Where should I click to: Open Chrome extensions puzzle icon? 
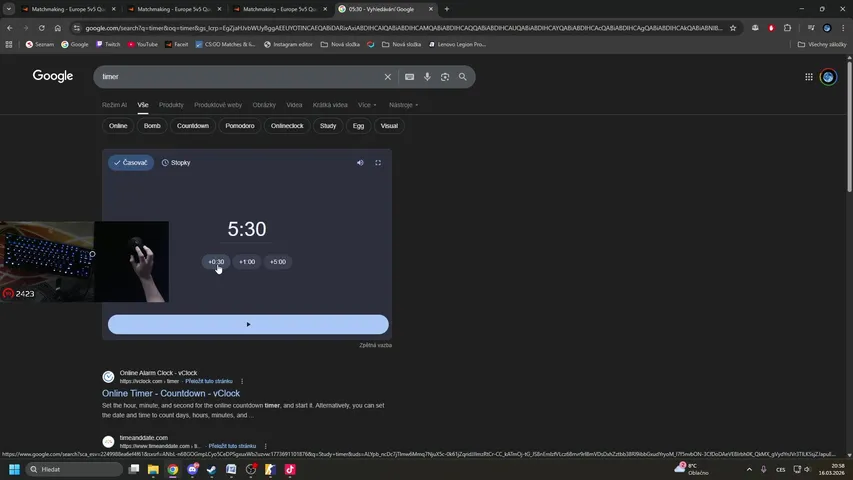point(787,28)
